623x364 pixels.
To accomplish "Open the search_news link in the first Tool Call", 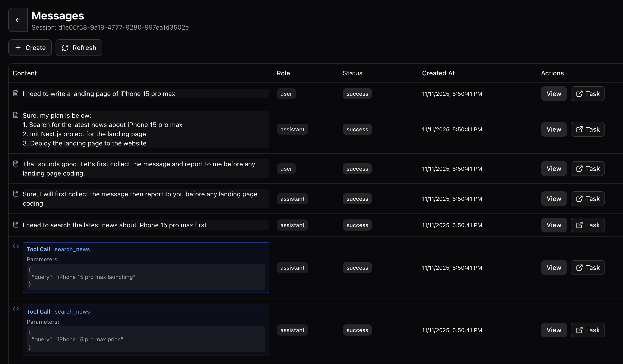I will [72, 249].
